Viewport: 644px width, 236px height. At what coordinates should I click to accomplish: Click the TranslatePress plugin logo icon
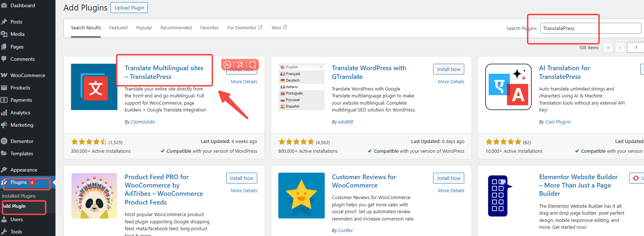(x=94, y=87)
